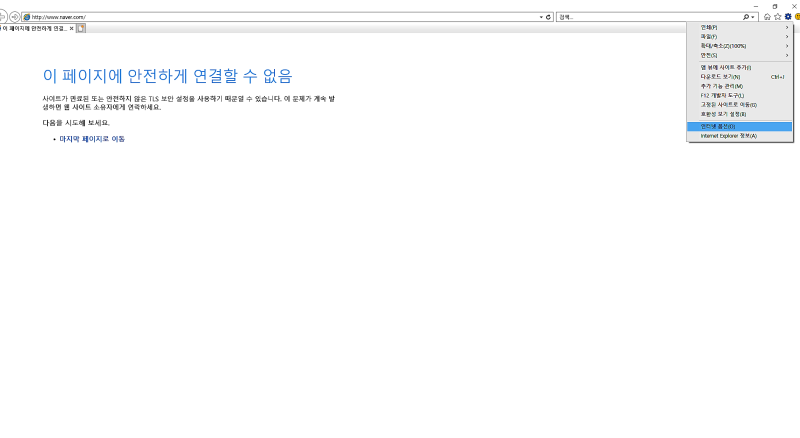Open a new tab with the blank tab button

pos(81,29)
